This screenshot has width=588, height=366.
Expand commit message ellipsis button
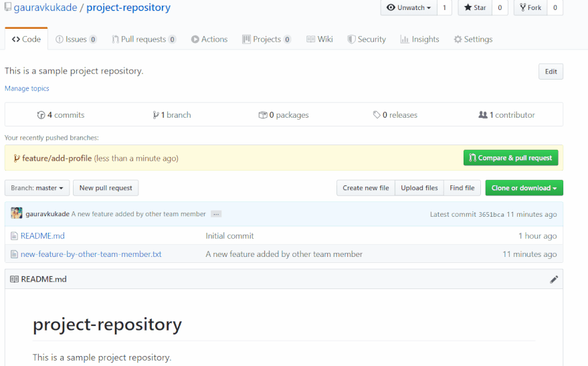click(216, 214)
